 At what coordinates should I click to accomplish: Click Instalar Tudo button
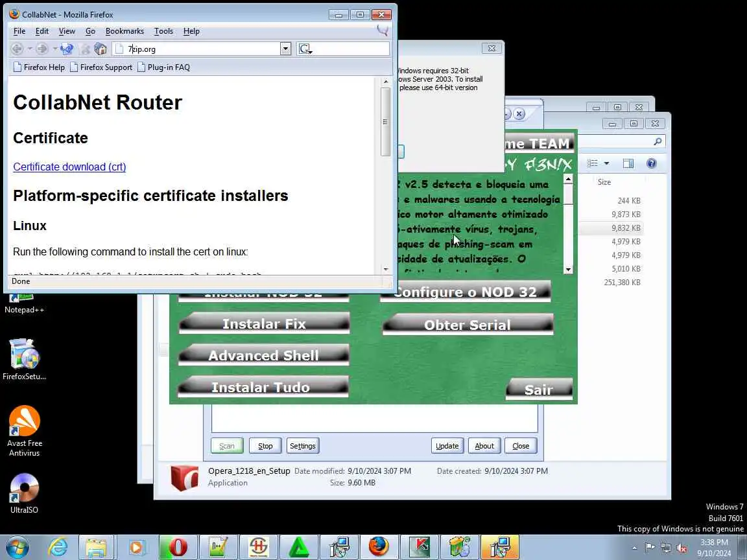click(x=263, y=387)
